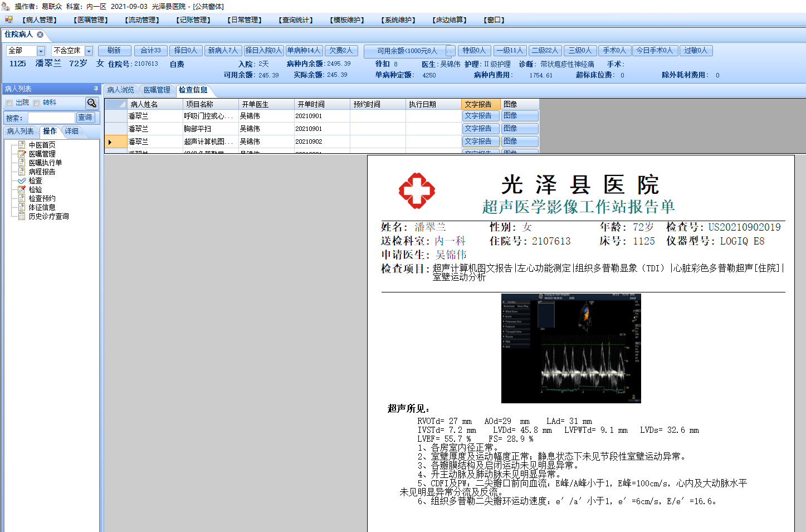Open 医嘱管理 in the operations tree
This screenshot has height=532, width=806.
click(42, 154)
